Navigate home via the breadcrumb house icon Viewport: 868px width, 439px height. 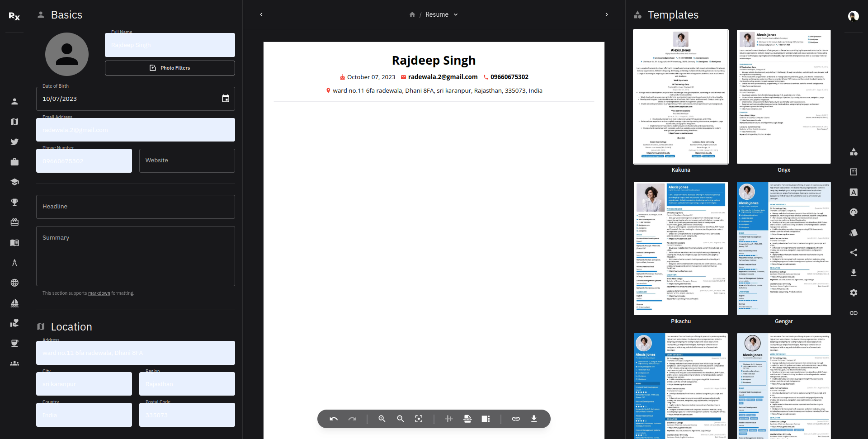point(412,14)
